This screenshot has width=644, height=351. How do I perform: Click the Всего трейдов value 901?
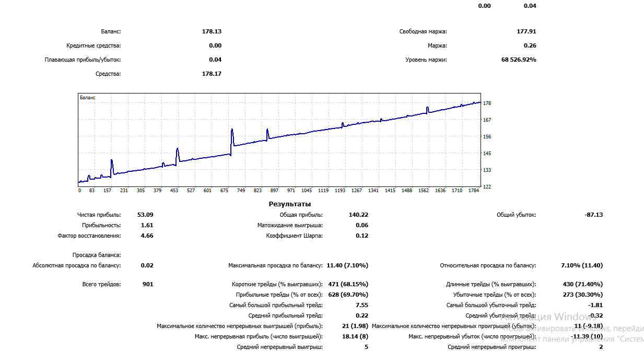coord(148,284)
